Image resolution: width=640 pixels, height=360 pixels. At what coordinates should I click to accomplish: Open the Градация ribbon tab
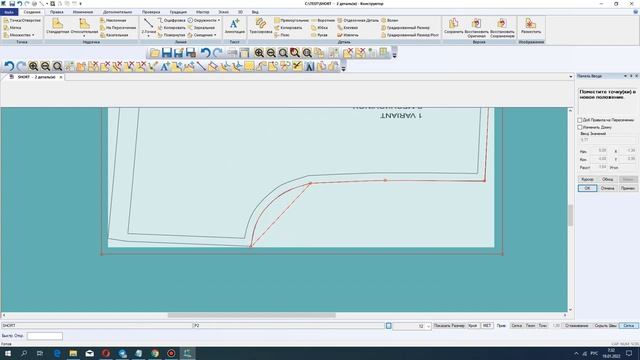click(178, 12)
